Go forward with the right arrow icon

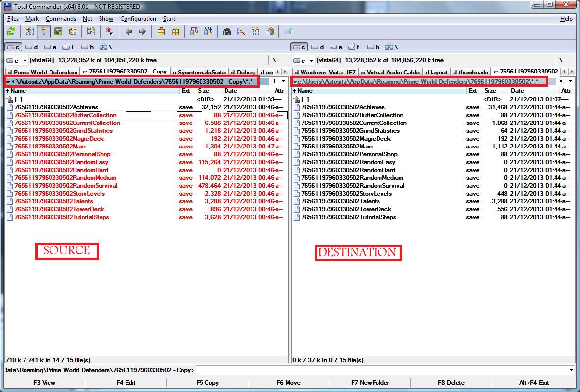point(142,32)
